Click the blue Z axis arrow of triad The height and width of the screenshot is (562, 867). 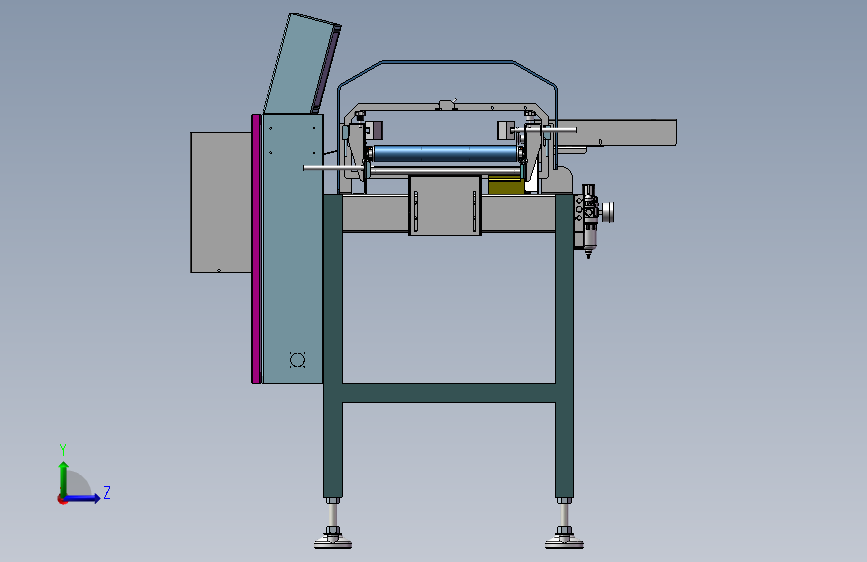82,498
